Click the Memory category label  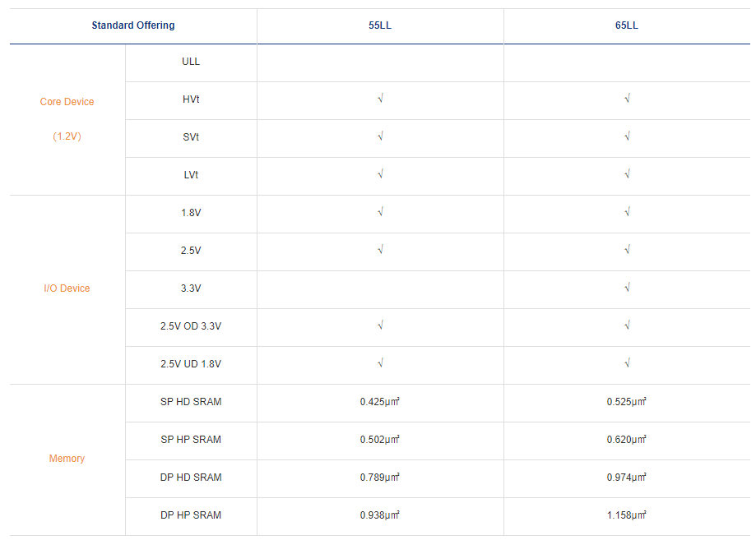[x=67, y=459]
